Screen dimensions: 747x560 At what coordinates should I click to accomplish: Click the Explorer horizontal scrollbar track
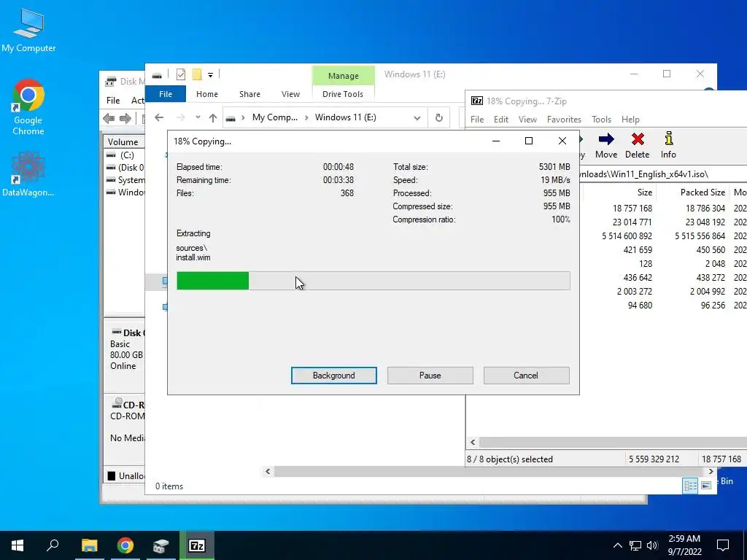click(x=489, y=472)
